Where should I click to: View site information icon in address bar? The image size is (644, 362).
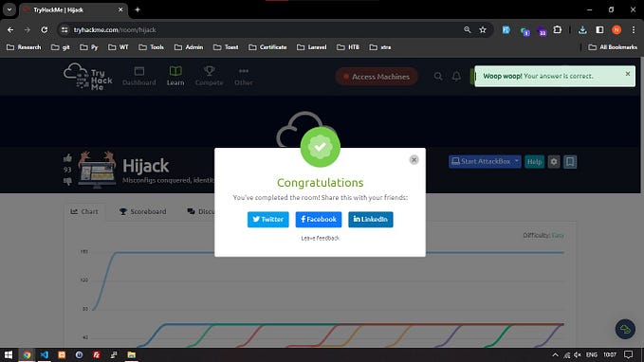[64, 30]
